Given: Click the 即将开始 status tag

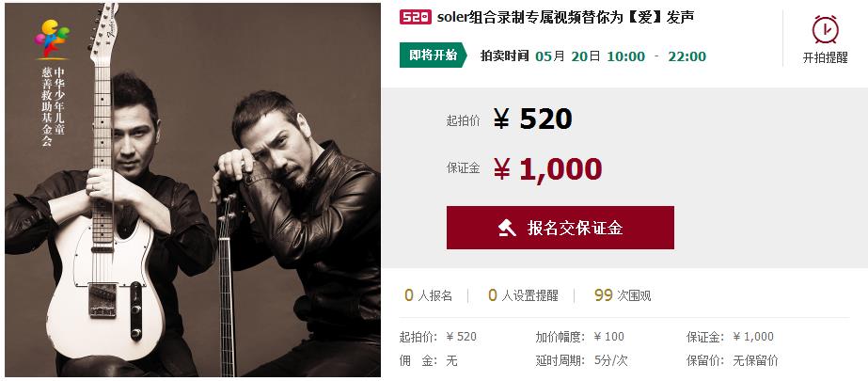Looking at the screenshot, I should click(x=434, y=56).
